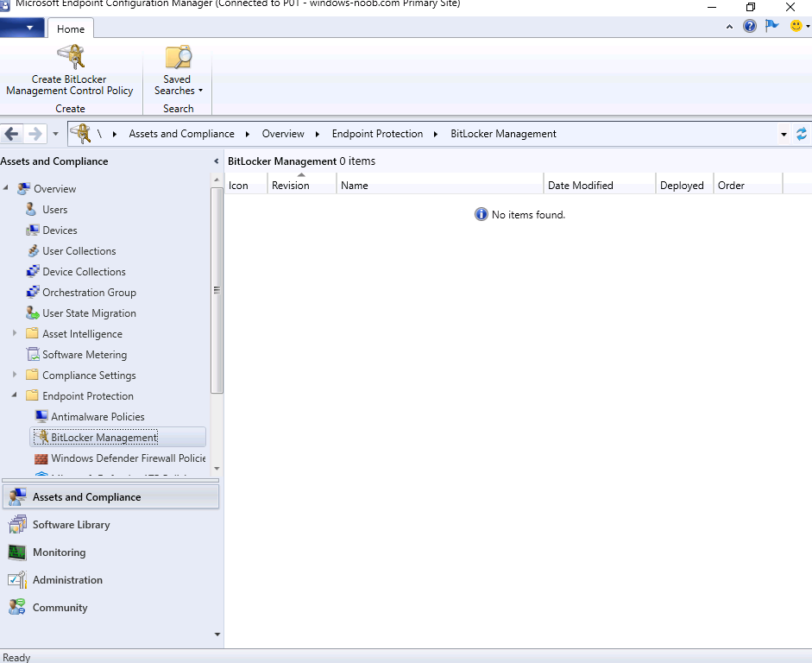Viewport: 812px width, 663px height.
Task: Expand the Compliance Settings tree node
Action: [x=15, y=374]
